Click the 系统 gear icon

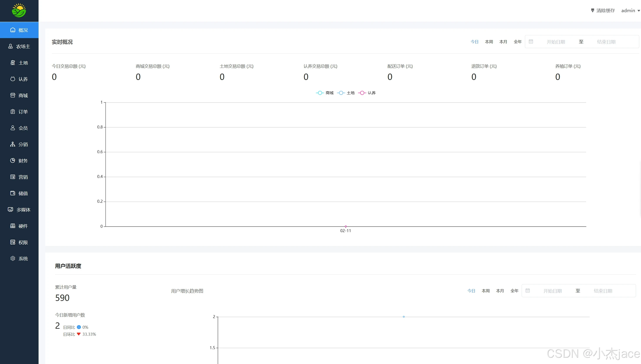point(13,258)
